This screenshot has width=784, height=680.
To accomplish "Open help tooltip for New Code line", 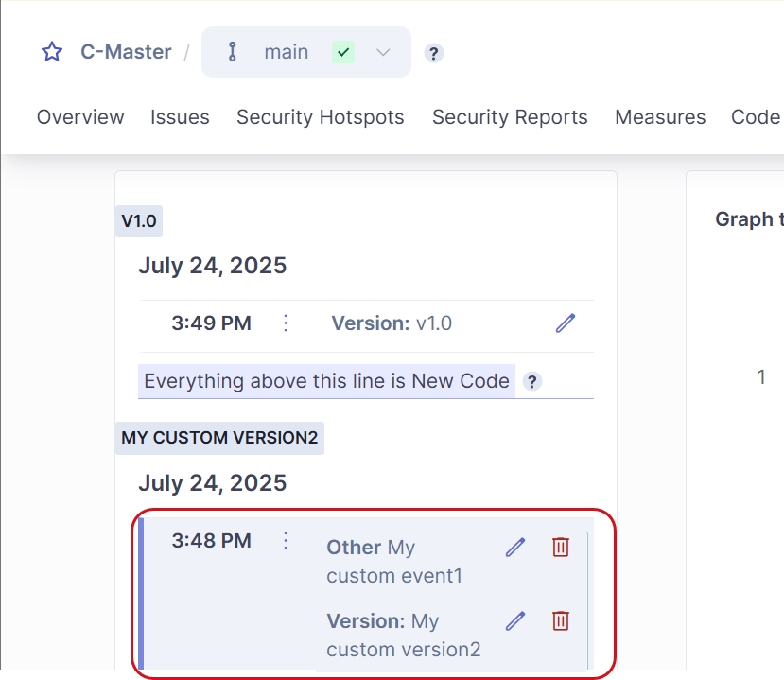I will point(532,382).
